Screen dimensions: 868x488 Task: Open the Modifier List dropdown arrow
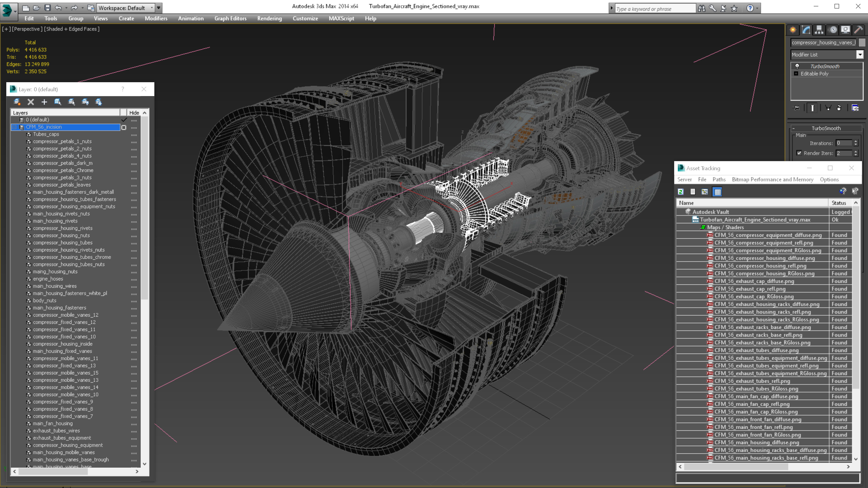coord(860,55)
